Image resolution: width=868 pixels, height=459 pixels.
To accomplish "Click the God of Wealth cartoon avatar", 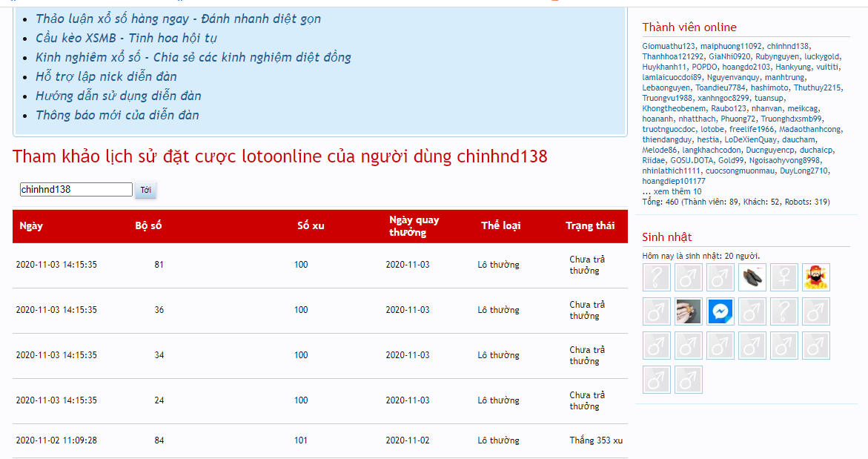I will tap(816, 277).
